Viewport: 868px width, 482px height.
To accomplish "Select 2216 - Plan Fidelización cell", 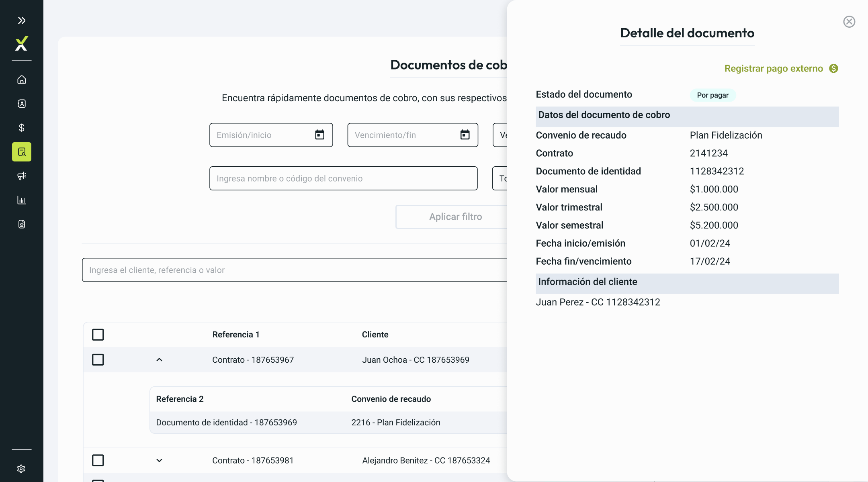I will coord(395,423).
